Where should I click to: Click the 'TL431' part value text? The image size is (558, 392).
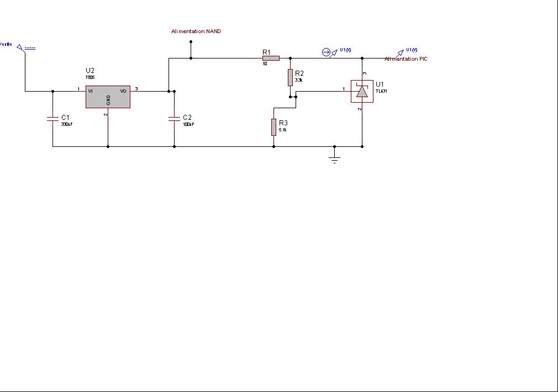point(382,91)
